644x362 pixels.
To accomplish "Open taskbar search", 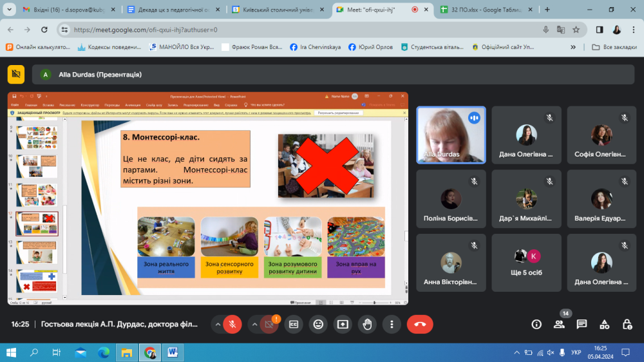I will click(x=34, y=352).
